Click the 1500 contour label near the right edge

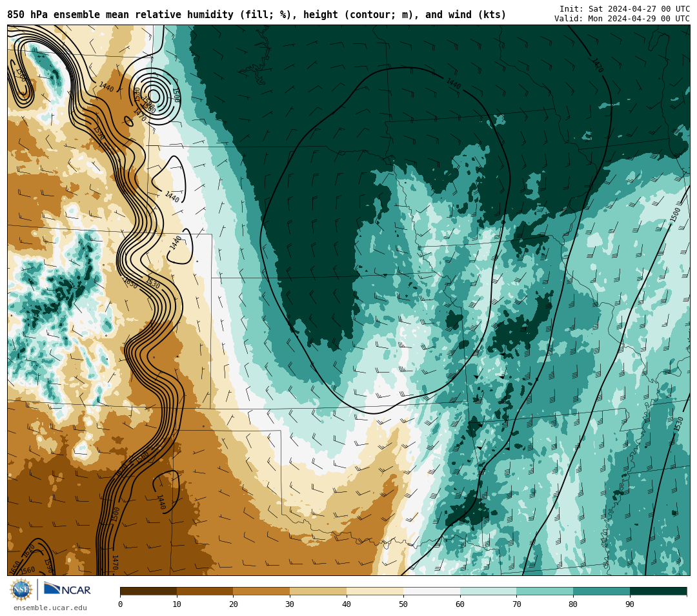pyautogui.click(x=675, y=215)
